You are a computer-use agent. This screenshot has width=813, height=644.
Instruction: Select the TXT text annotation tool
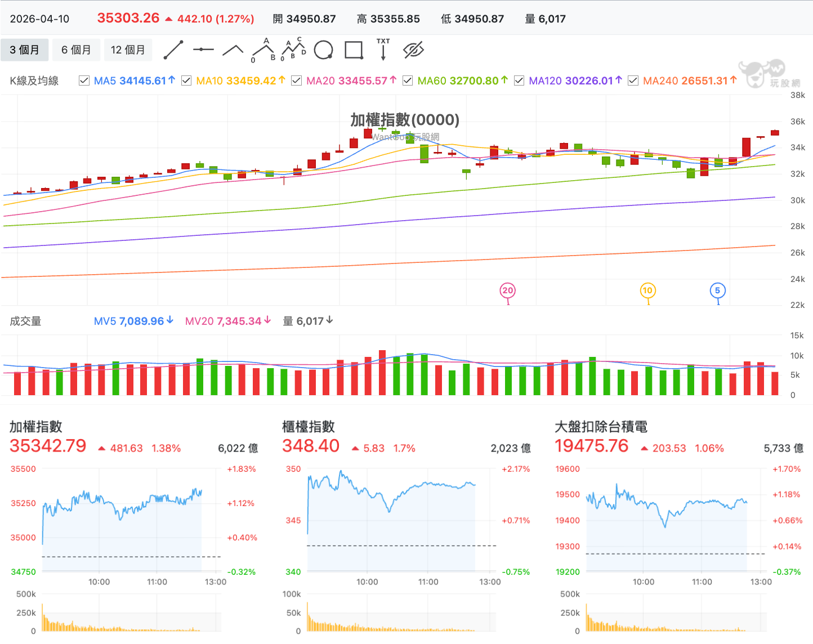tap(383, 49)
